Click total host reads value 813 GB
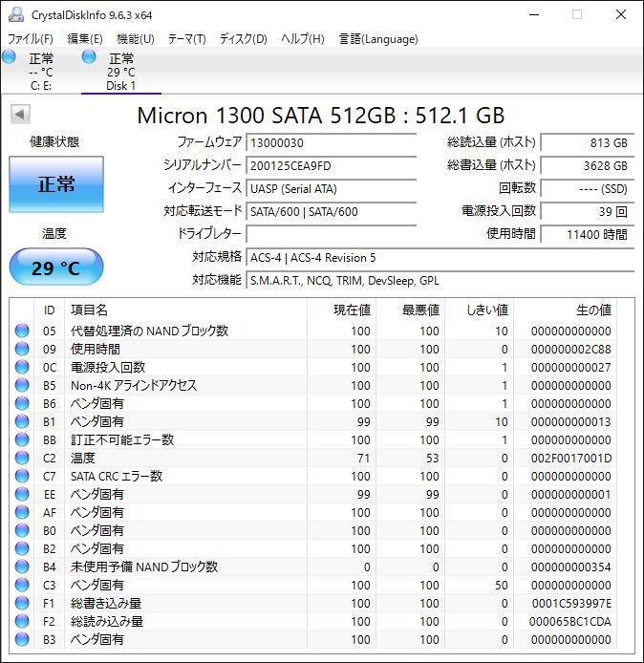Viewport: 644px width, 663px height. [x=588, y=143]
